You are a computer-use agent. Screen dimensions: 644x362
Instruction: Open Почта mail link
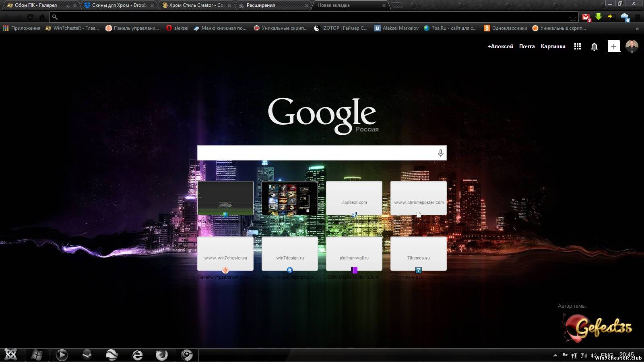pyautogui.click(x=527, y=46)
